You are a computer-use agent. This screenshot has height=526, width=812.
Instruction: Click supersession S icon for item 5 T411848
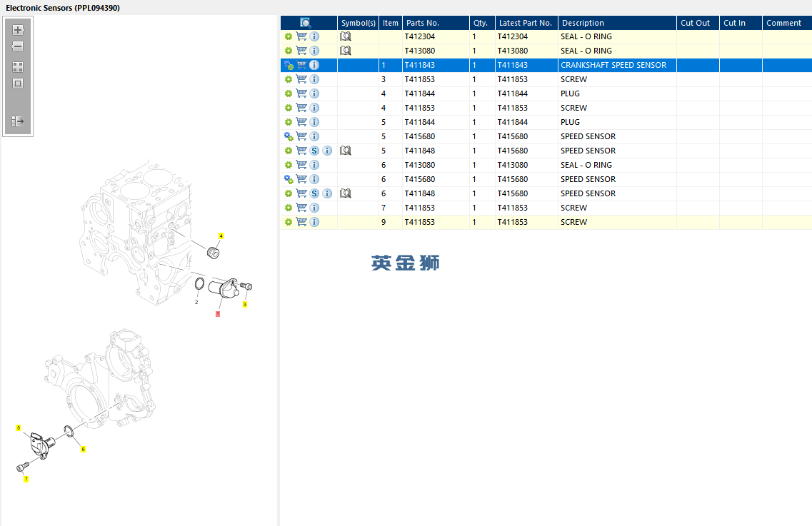(314, 151)
